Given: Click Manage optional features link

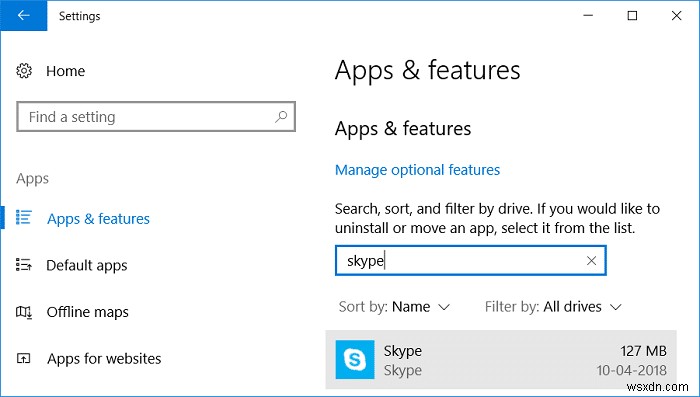Looking at the screenshot, I should tap(417, 170).
